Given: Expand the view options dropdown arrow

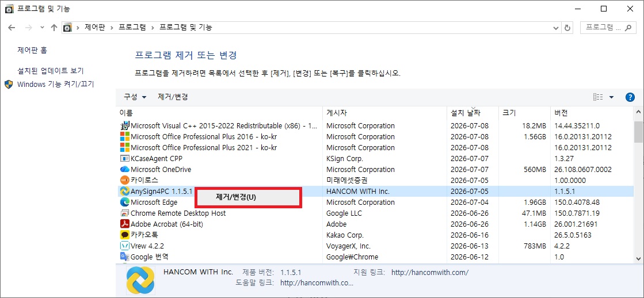Looking at the screenshot, I should 611,97.
